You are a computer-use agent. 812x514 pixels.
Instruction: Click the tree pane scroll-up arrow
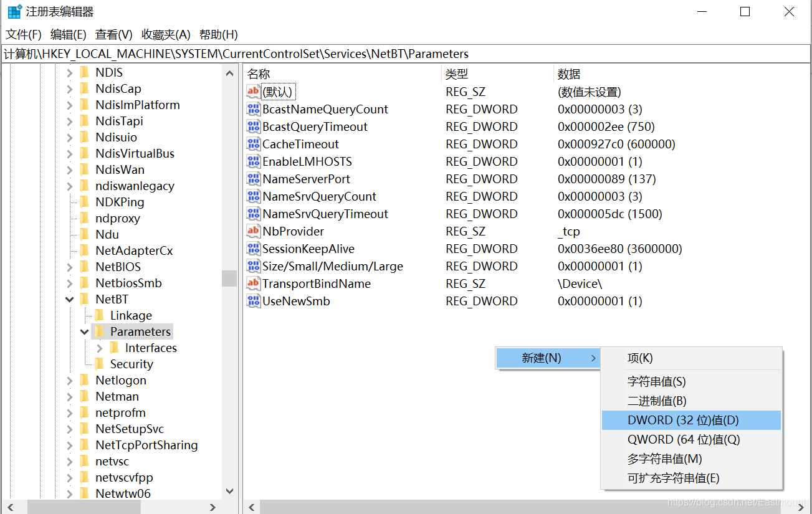[229, 73]
